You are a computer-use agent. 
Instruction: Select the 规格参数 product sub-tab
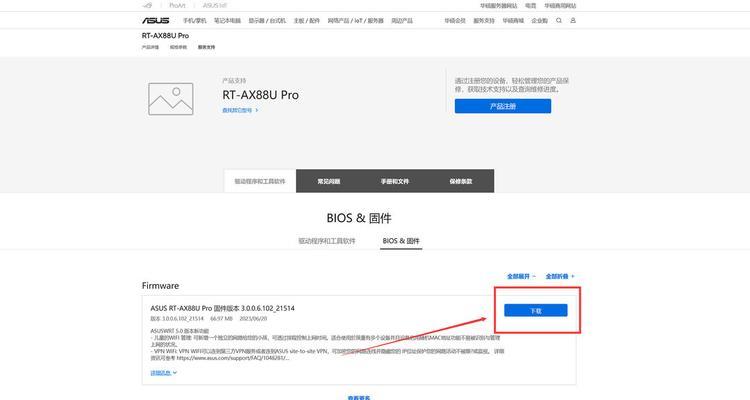tap(178, 47)
